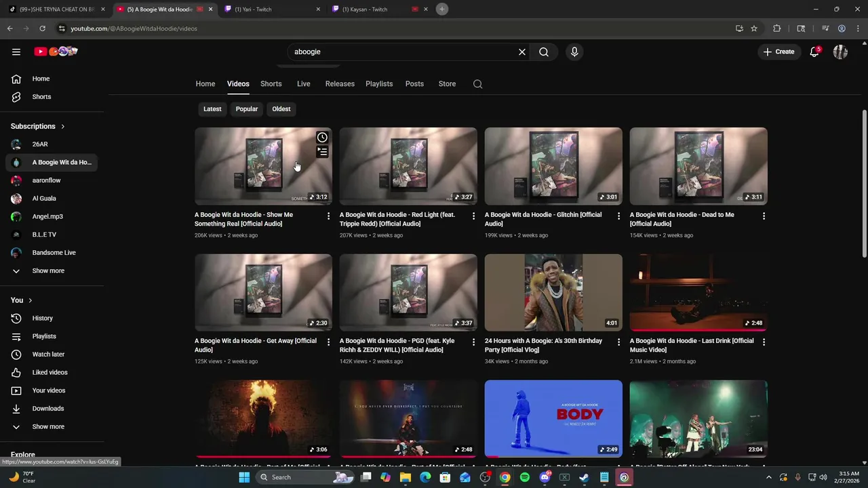Switch to Releases tab

(x=340, y=84)
